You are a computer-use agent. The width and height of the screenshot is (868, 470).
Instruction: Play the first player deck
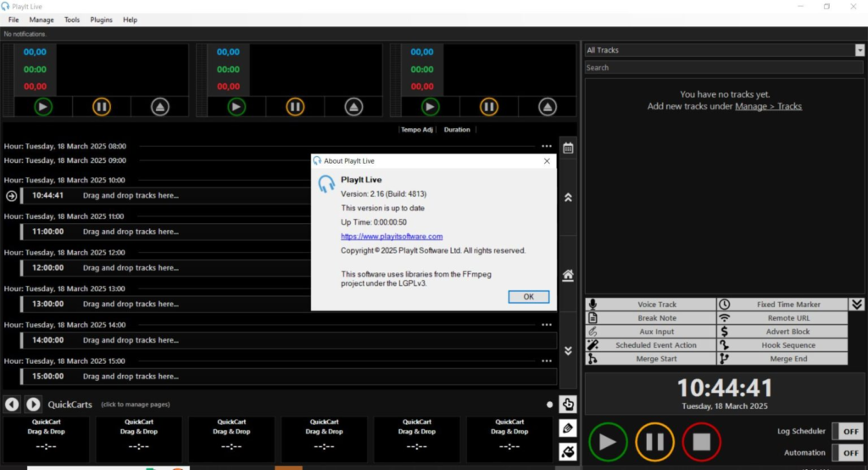pos(43,106)
